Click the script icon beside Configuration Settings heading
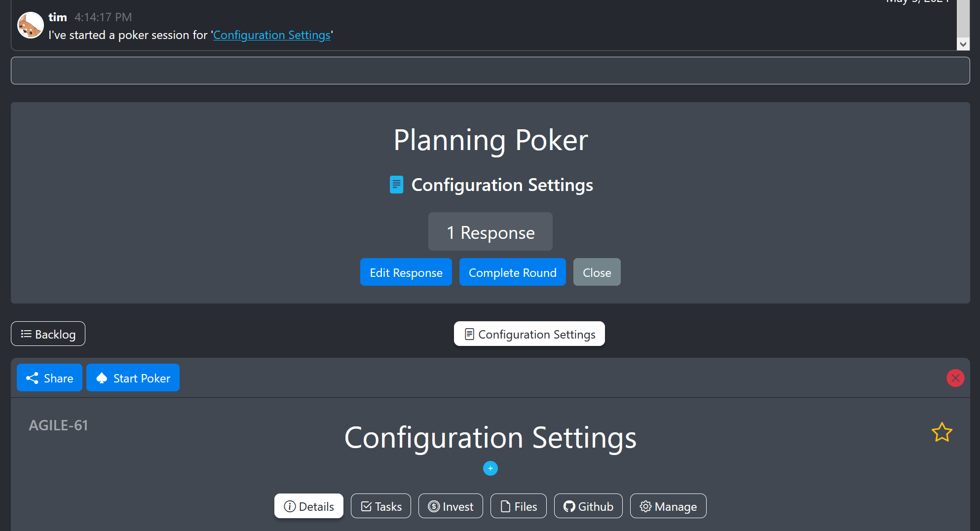Image resolution: width=980 pixels, height=531 pixels. (396, 184)
